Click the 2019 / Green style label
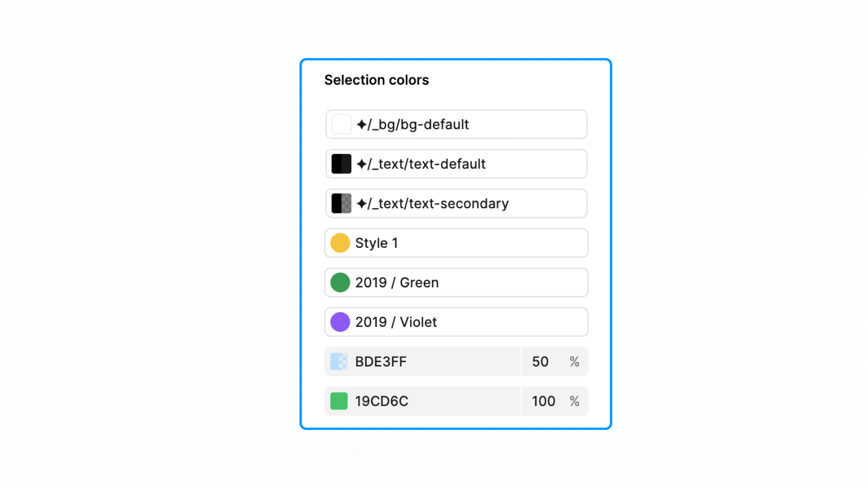The height and width of the screenshot is (488, 868). coord(397,283)
